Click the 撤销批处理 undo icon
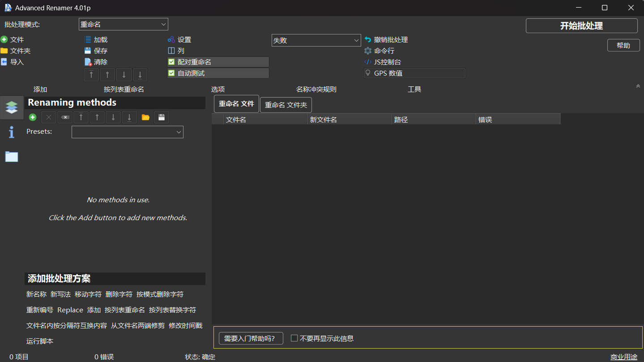The height and width of the screenshot is (362, 644). pyautogui.click(x=367, y=39)
